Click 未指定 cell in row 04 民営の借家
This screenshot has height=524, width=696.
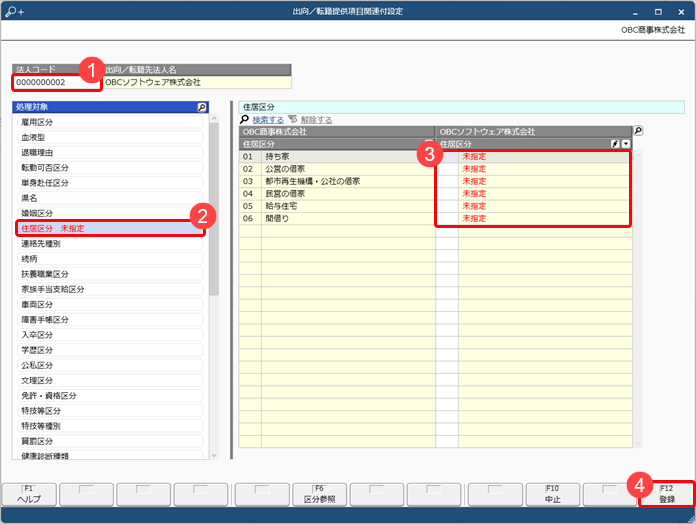(545, 193)
